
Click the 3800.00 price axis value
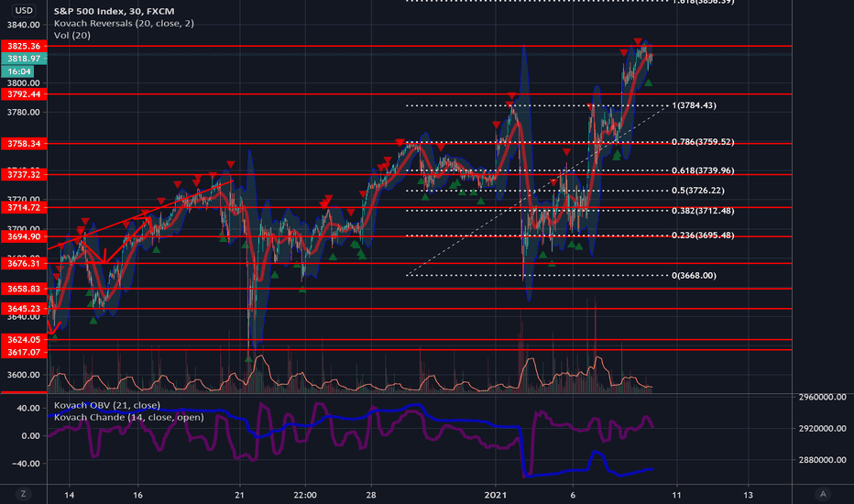click(24, 82)
